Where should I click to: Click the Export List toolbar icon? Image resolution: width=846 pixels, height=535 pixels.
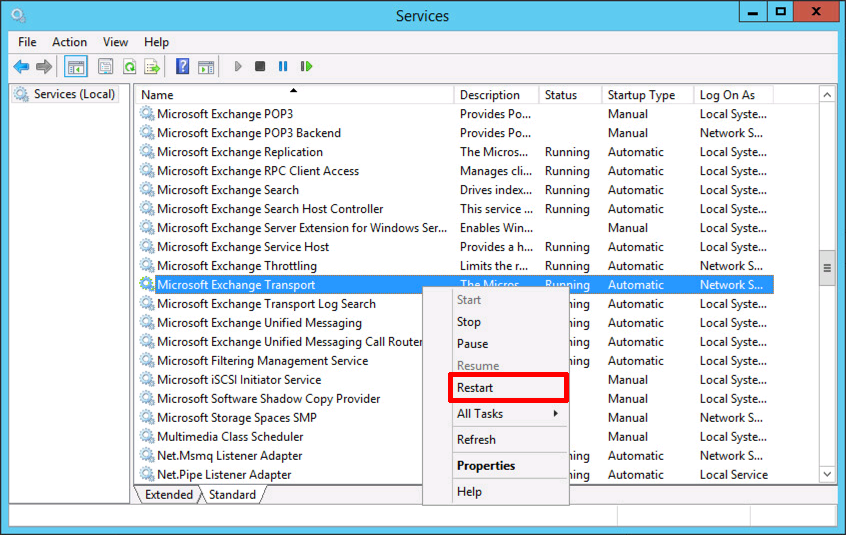tap(153, 67)
